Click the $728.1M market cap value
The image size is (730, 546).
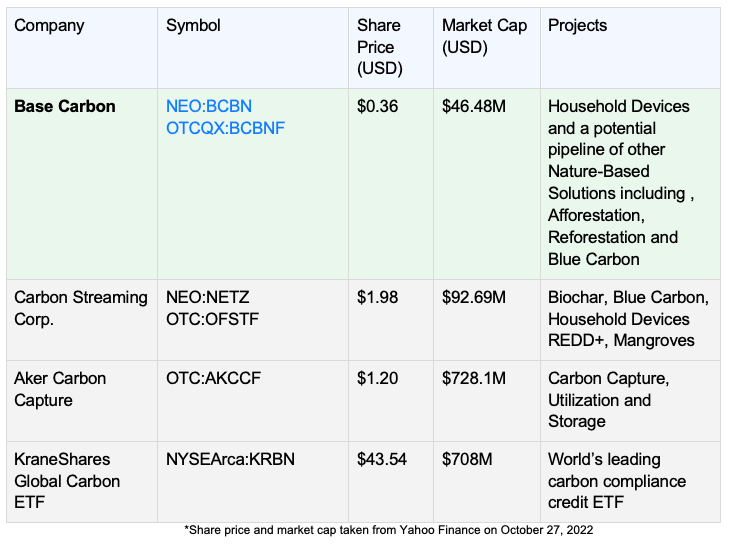coord(474,378)
